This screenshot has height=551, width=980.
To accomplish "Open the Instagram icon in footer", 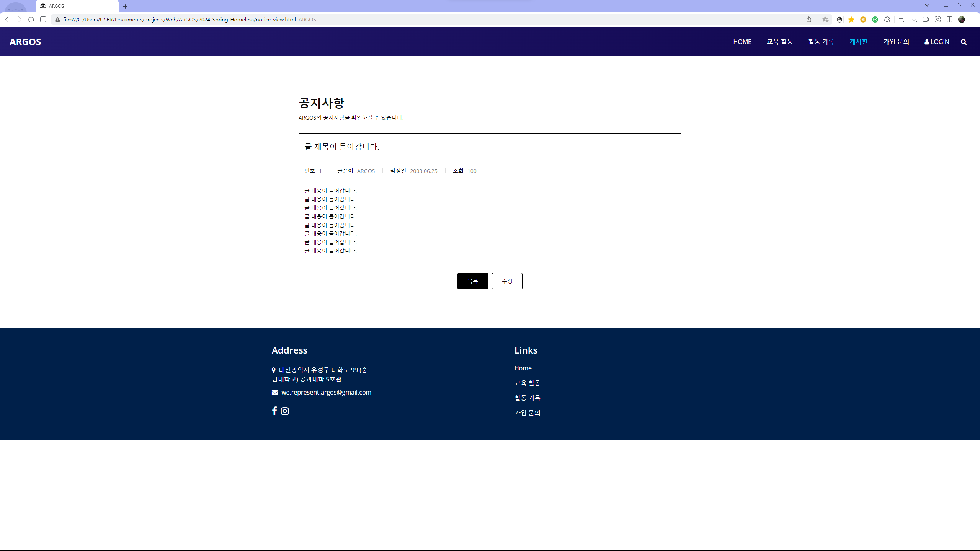I will click(x=285, y=411).
